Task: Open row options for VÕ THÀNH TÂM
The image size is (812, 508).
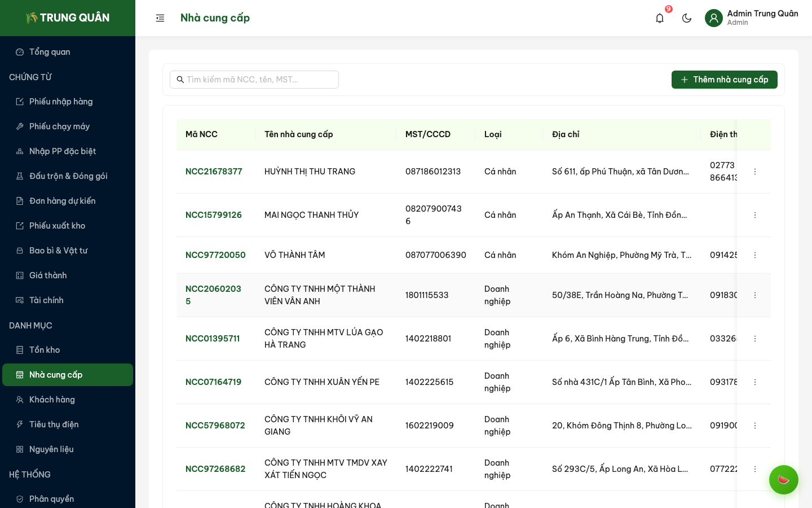Action: [x=755, y=255]
